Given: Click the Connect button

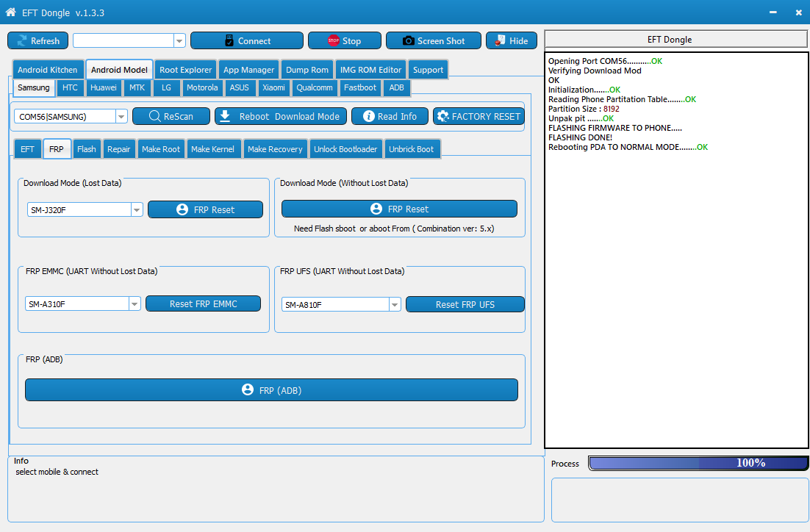Looking at the screenshot, I should 246,41.
